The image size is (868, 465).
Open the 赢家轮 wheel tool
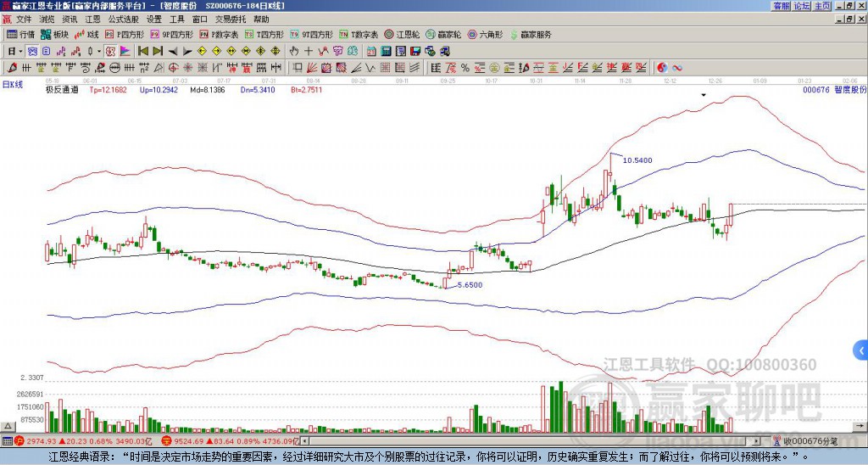click(x=444, y=34)
